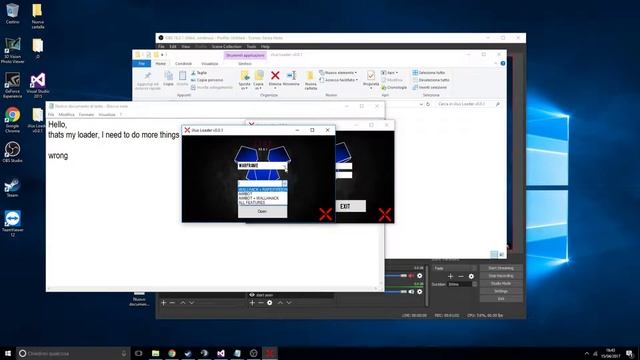This screenshot has width=640, height=360.
Task: Click Nuova cartella icon in Explorer ribbon
Action: (x=310, y=76)
